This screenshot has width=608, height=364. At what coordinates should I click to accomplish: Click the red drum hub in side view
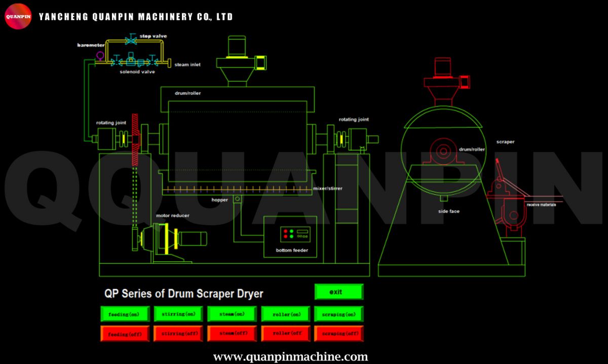coord(444,151)
